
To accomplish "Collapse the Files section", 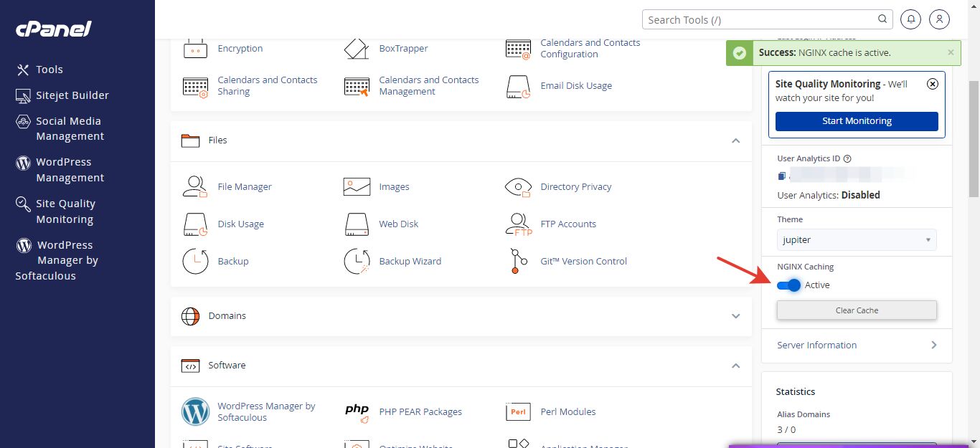I will point(735,140).
